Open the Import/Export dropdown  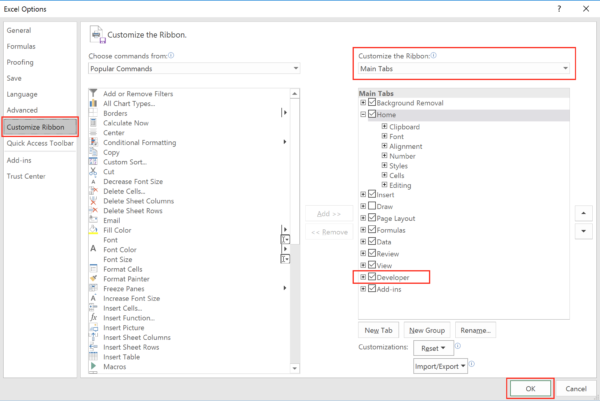click(440, 366)
